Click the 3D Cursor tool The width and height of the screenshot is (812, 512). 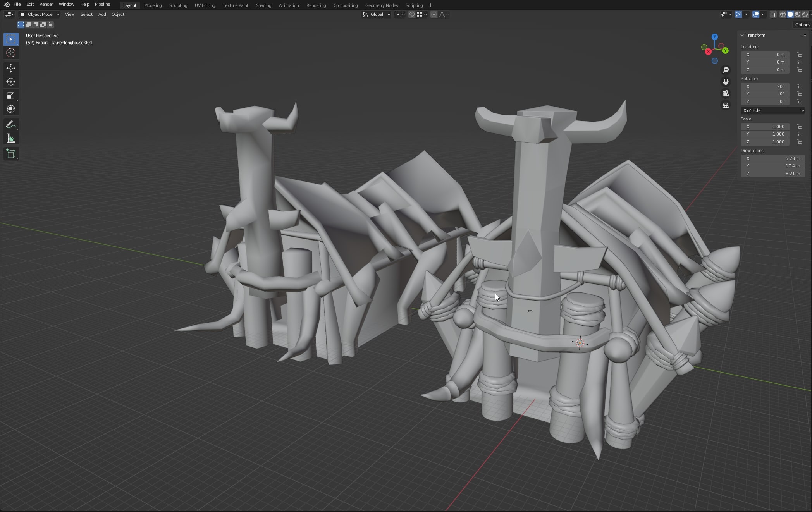[x=11, y=53]
